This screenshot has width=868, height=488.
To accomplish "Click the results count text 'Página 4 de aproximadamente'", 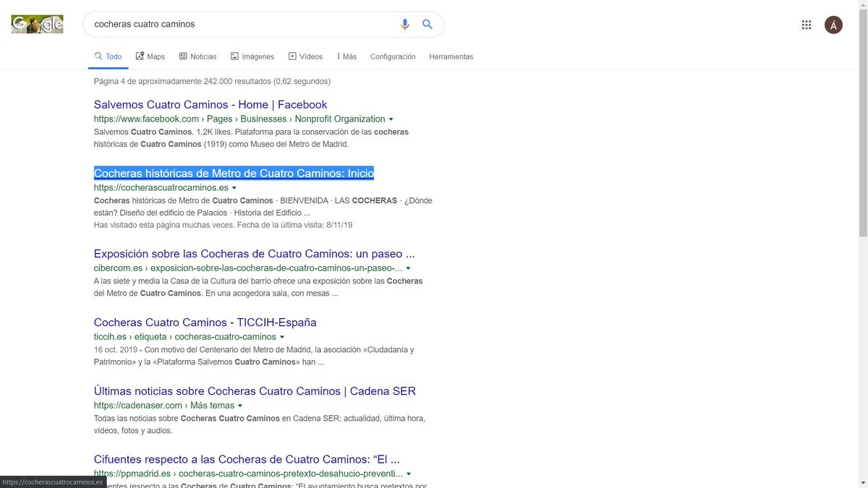I will (x=212, y=82).
